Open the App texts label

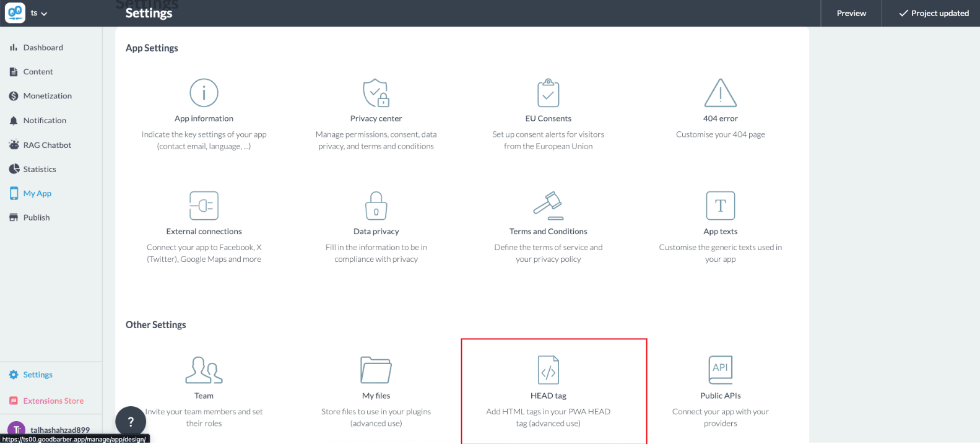[721, 231]
